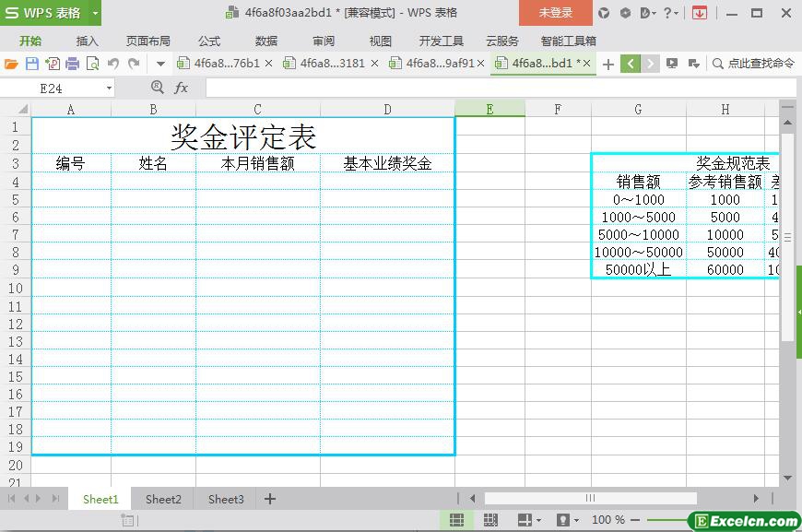
Task: Open the WPS 表格 application menu dropdown arrow
Action: coord(95,13)
